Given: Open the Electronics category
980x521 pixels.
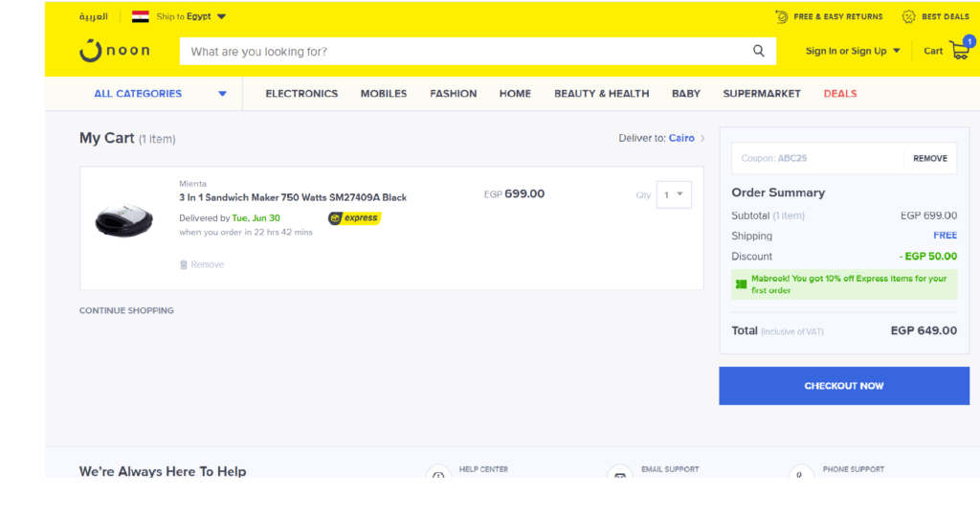Looking at the screenshot, I should [301, 94].
